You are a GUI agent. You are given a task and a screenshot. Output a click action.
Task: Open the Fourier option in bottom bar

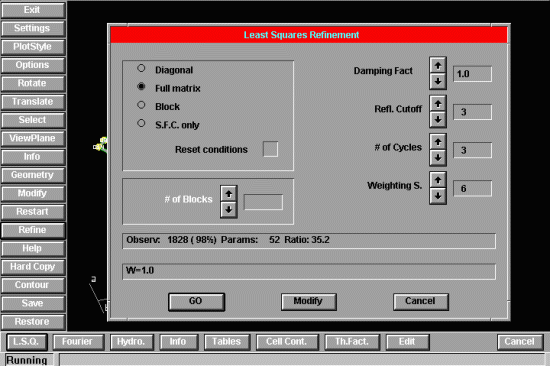pyautogui.click(x=79, y=342)
